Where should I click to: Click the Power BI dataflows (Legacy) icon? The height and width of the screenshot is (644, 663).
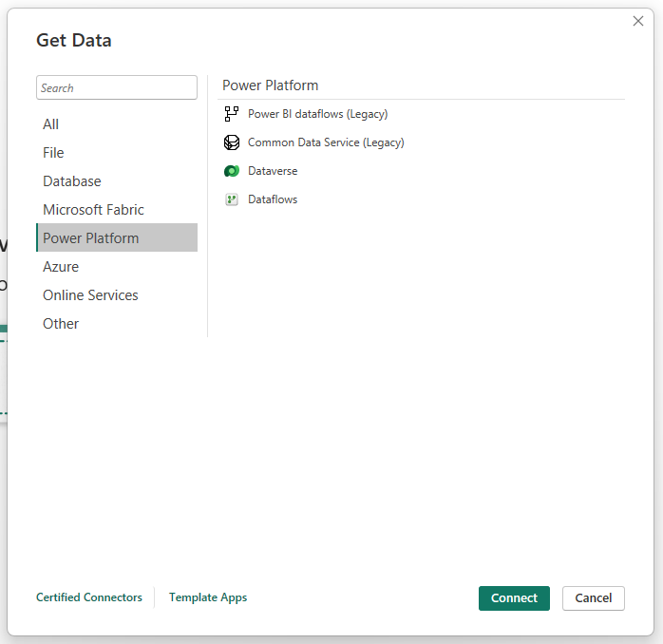pyautogui.click(x=231, y=114)
